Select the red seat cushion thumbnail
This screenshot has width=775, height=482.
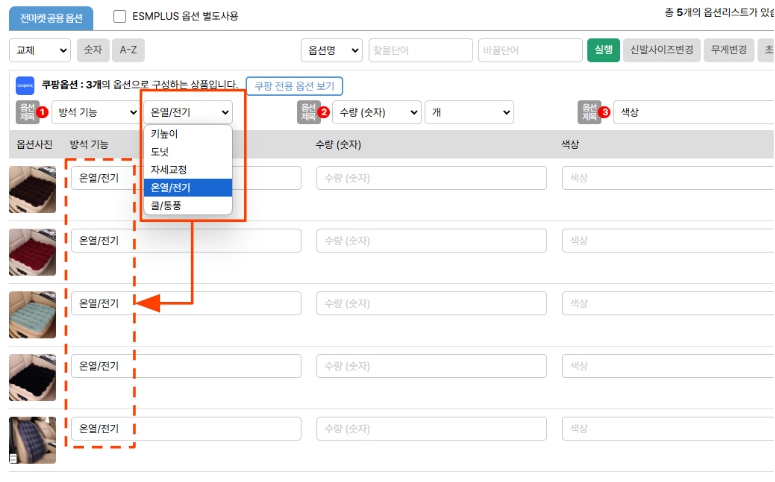pyautogui.click(x=32, y=252)
